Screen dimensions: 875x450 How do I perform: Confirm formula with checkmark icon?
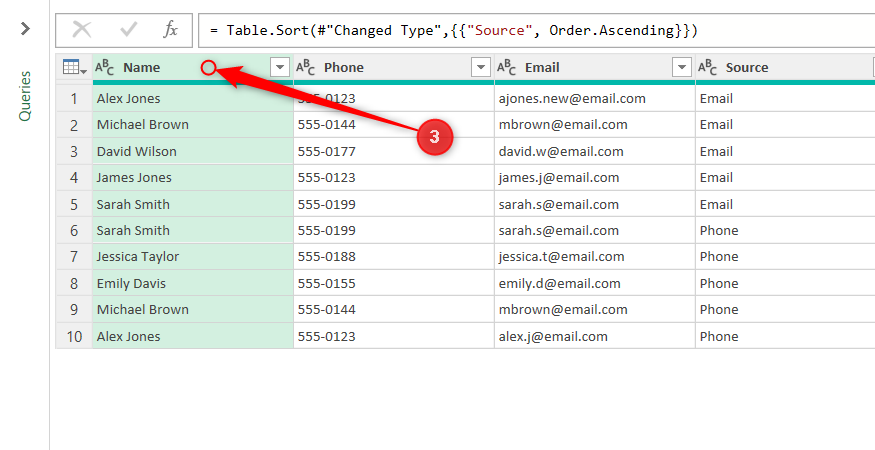pos(128,30)
